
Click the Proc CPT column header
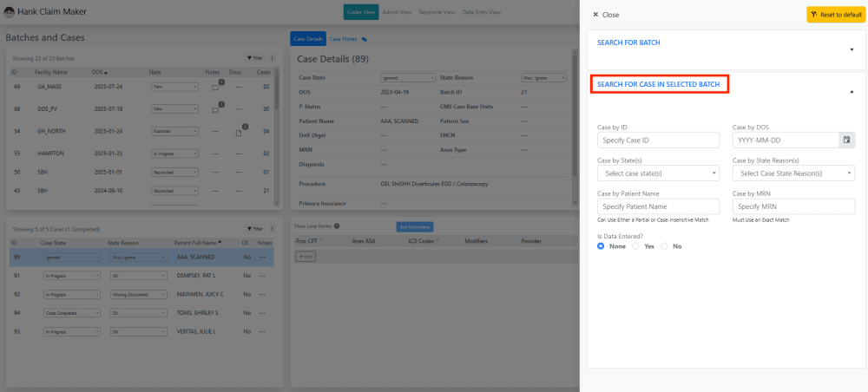(307, 241)
